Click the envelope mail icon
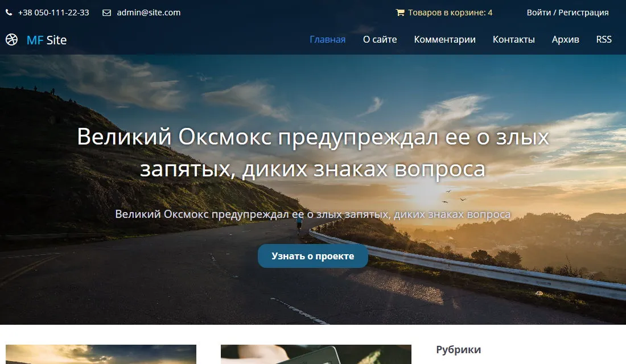The height and width of the screenshot is (364, 626). [106, 13]
